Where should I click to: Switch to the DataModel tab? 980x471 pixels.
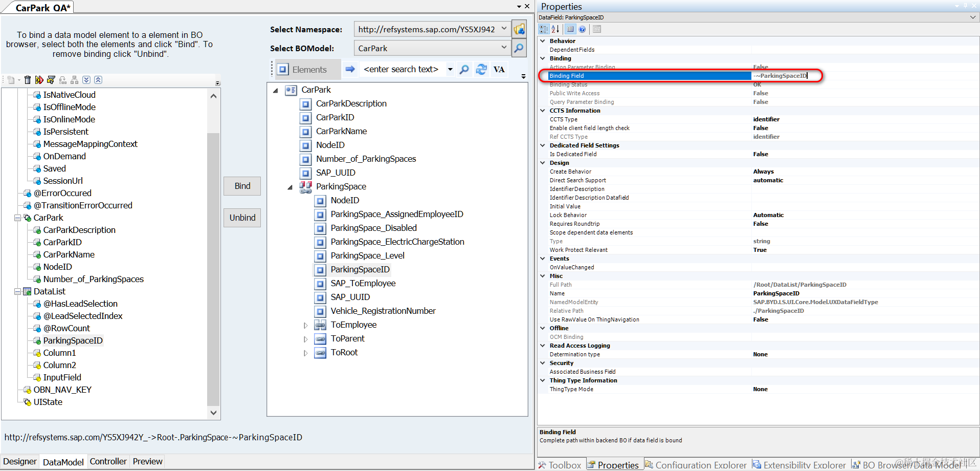[63, 462]
